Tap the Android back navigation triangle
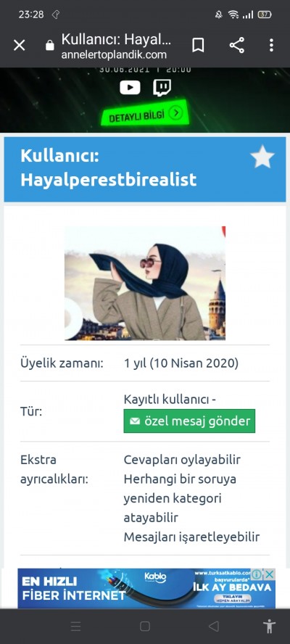 point(214,627)
